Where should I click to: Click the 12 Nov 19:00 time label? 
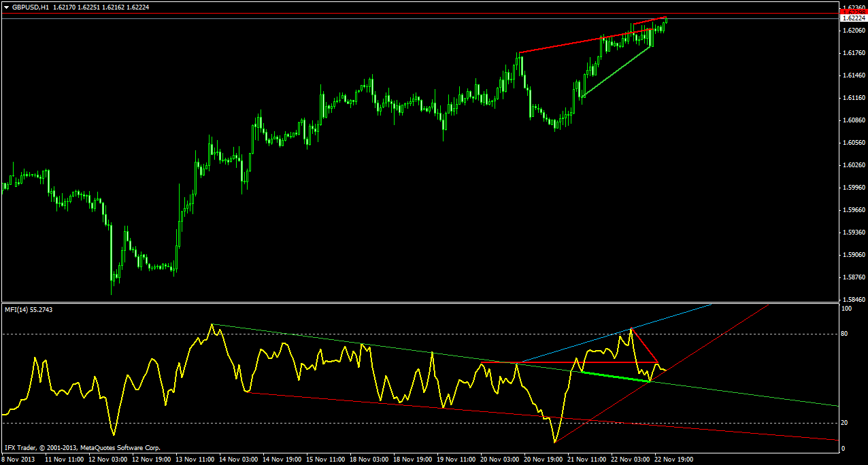(x=152, y=460)
